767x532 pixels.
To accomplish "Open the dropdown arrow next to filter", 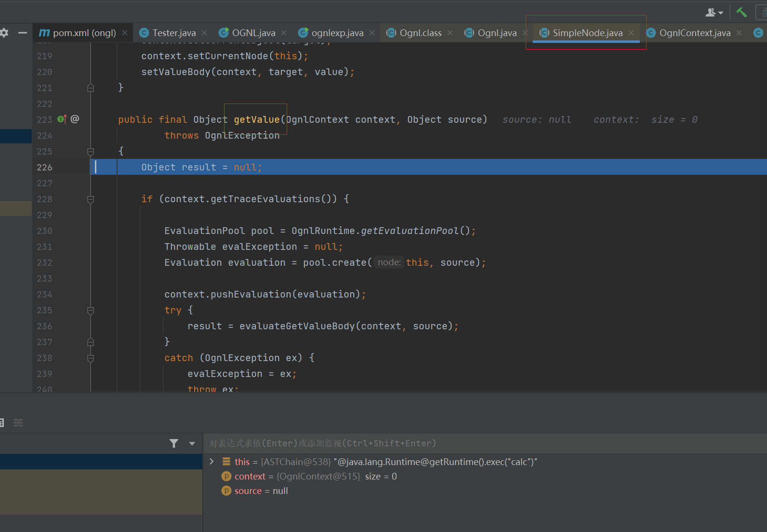I will coord(192,443).
